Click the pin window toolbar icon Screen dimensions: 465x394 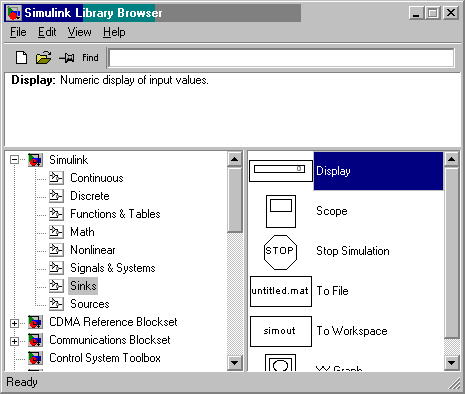point(67,58)
